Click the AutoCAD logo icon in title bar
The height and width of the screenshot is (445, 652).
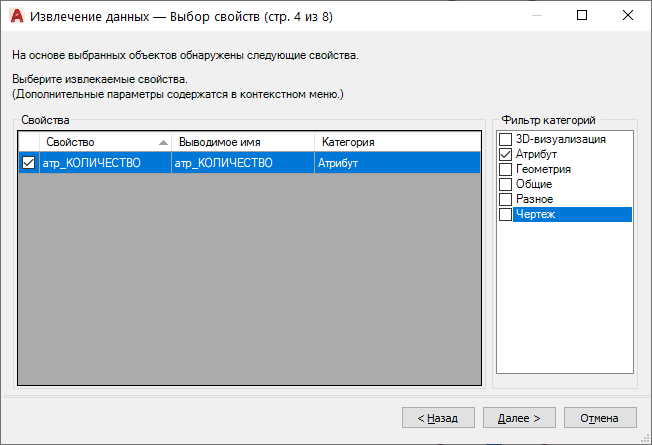[x=17, y=16]
